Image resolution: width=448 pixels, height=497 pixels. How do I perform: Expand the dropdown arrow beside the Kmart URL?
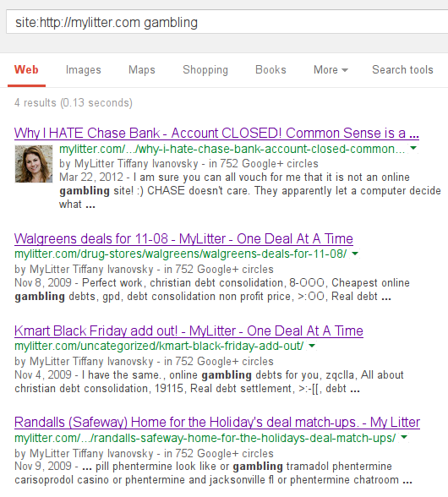coord(312,346)
